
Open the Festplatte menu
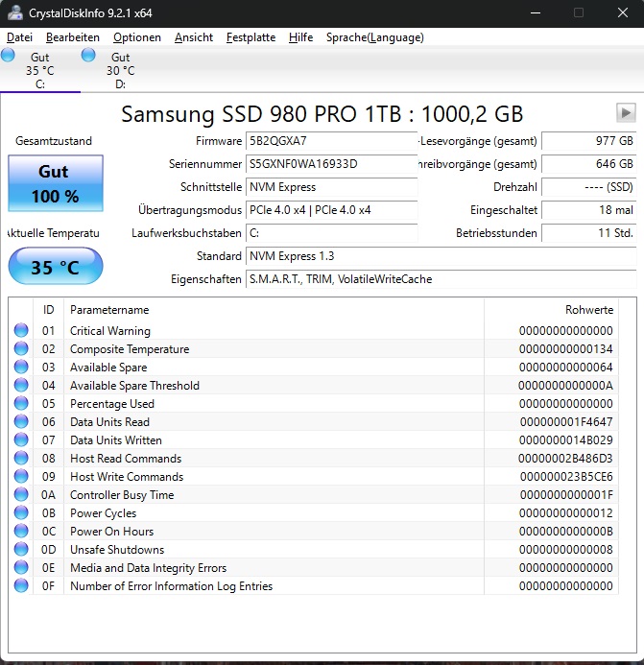coord(250,37)
